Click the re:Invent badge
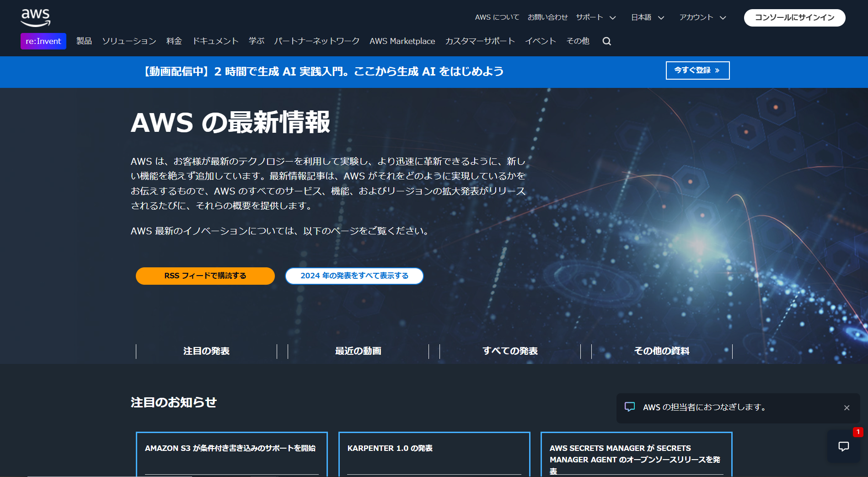Viewport: 868px width, 477px height. coord(43,41)
